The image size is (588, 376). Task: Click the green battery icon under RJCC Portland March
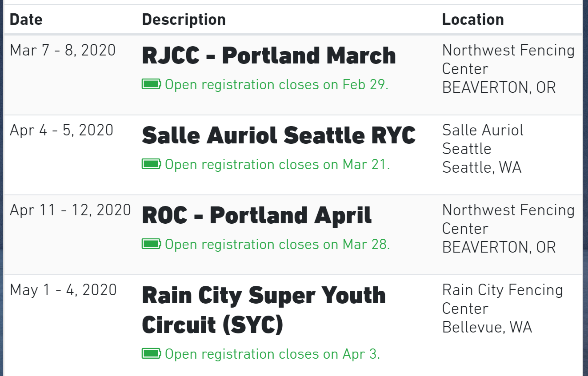click(151, 84)
